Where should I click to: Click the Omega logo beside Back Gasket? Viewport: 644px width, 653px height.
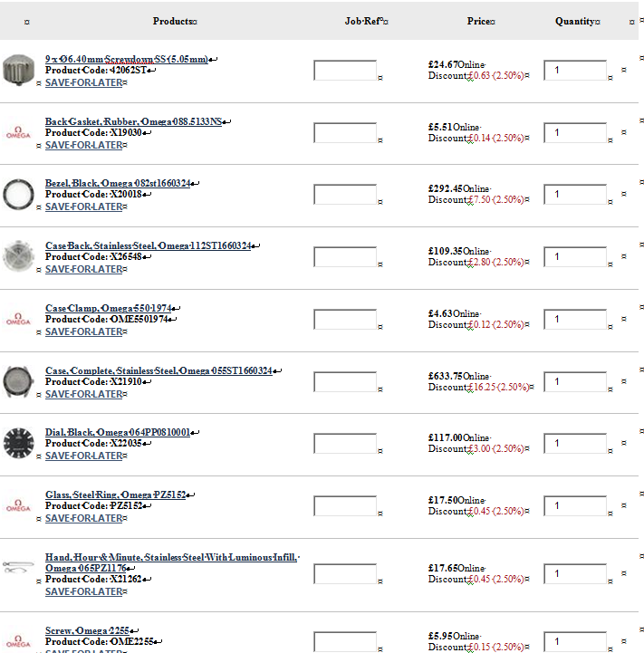(x=17, y=132)
